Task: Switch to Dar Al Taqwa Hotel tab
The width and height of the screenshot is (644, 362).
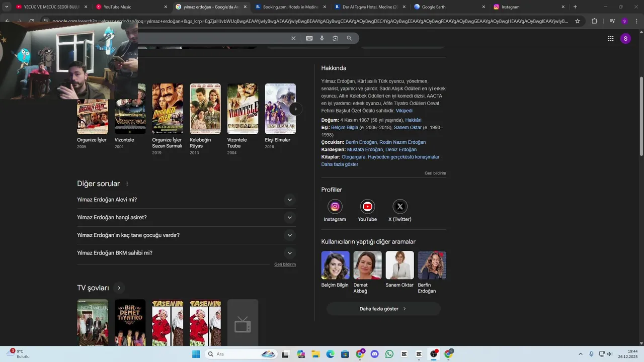Action: [370, 7]
